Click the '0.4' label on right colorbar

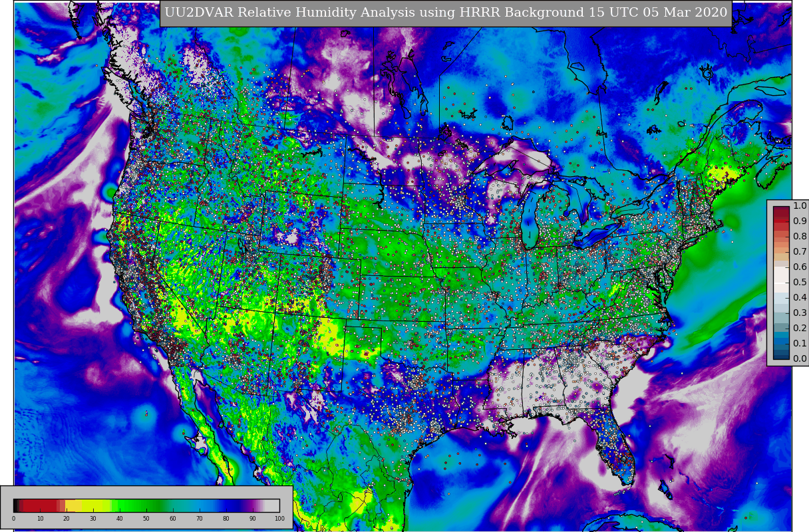800,297
